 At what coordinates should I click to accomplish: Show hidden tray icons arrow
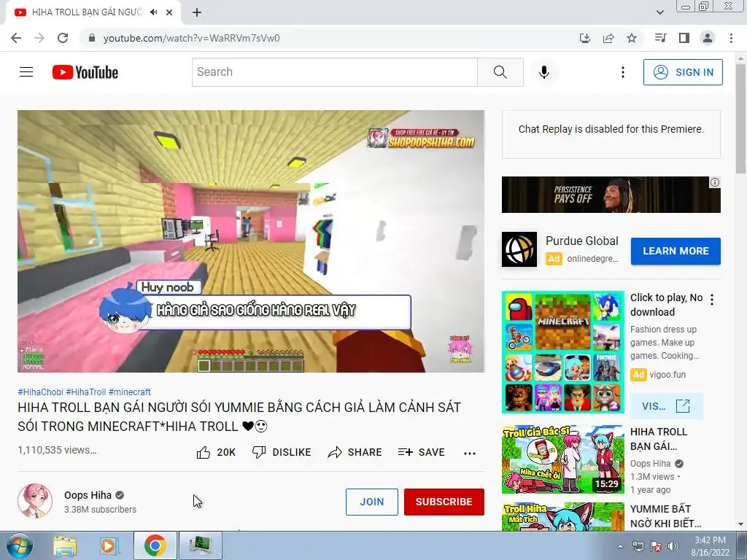coord(620,546)
